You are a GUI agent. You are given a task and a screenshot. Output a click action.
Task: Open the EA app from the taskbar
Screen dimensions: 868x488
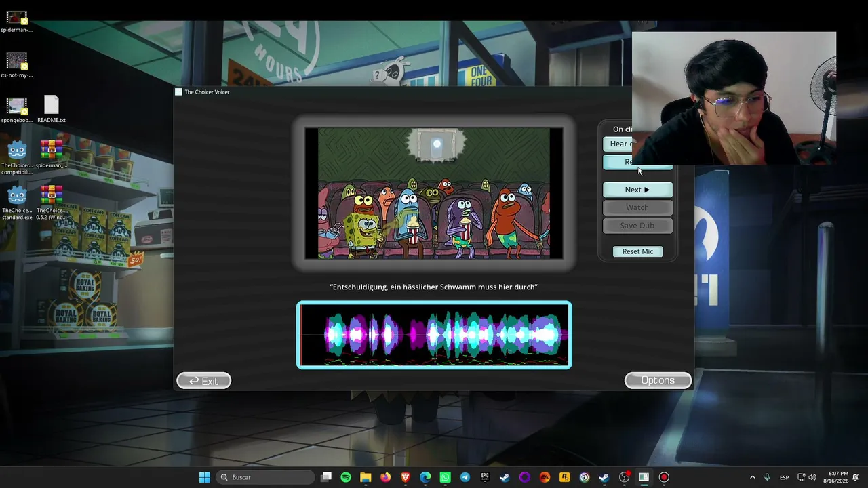545,477
